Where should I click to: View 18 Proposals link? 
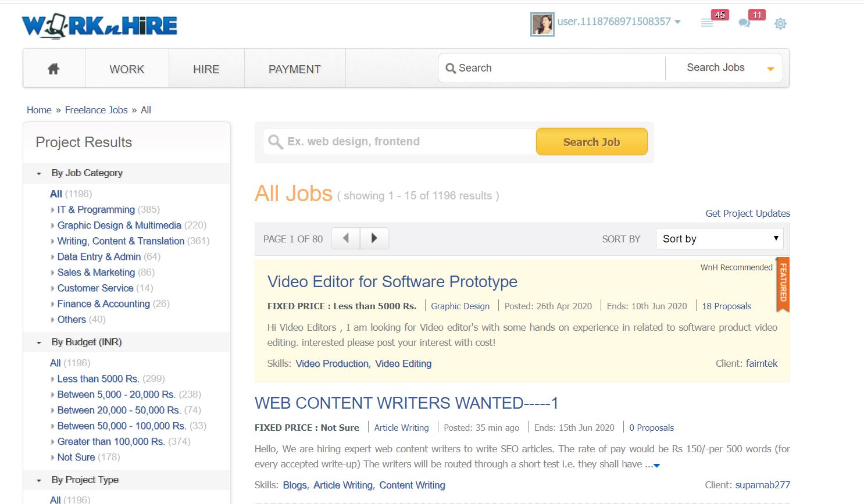point(727,306)
